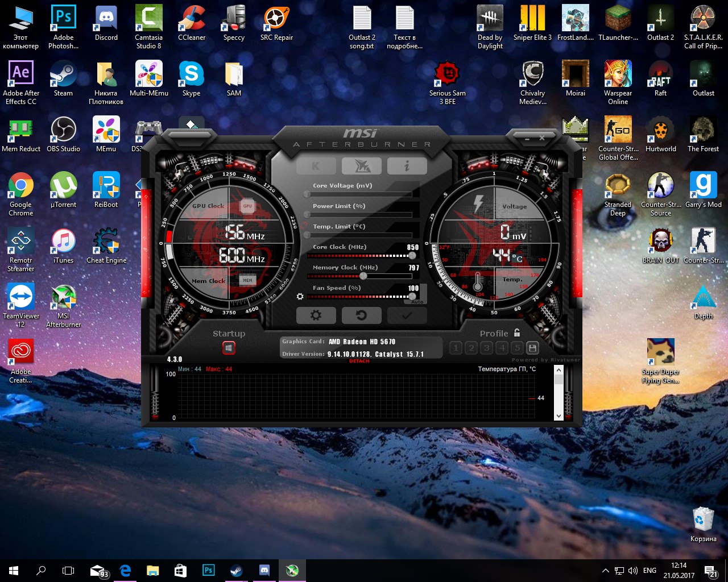
Task: Toggle the Profile lock icon
Action: point(517,332)
